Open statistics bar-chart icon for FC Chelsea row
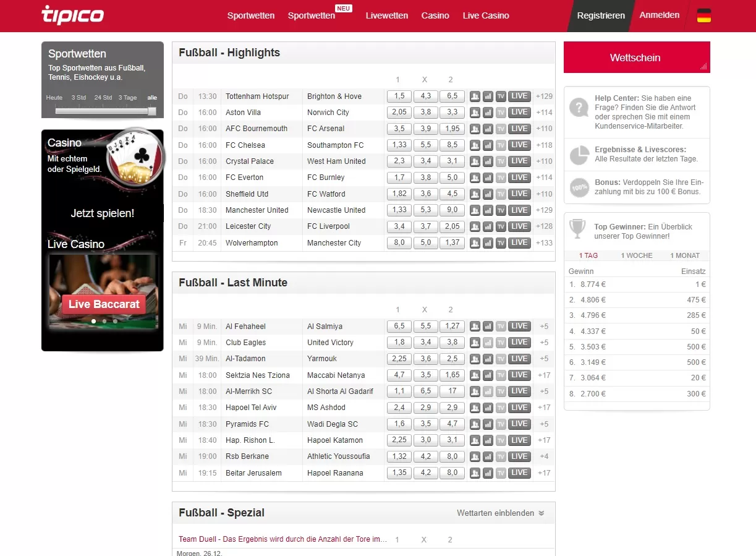 pyautogui.click(x=488, y=145)
